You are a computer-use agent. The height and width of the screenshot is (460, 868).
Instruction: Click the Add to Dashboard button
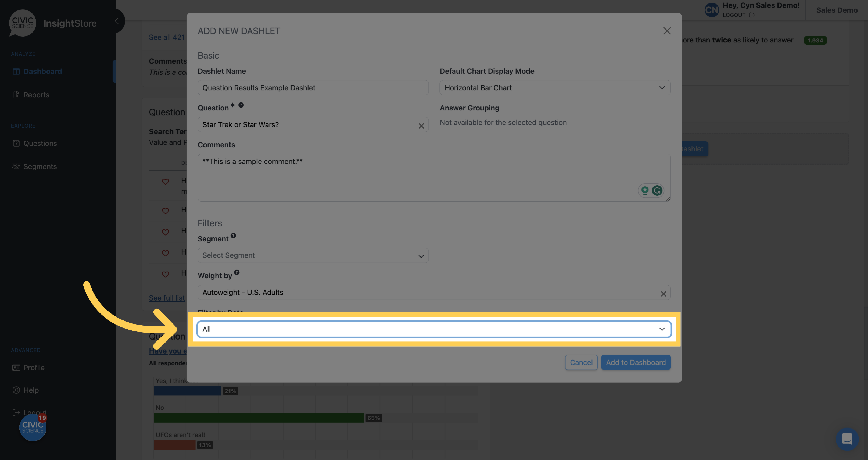[636, 362]
